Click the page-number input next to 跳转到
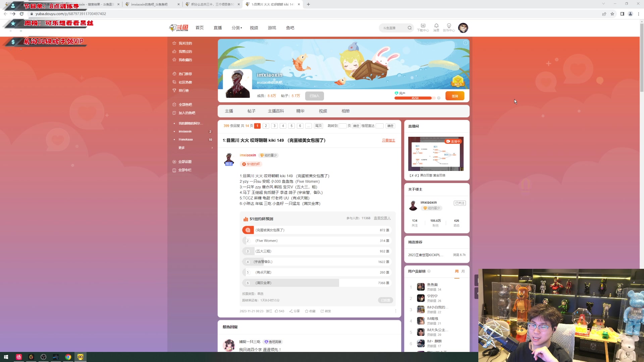The image size is (644, 362). point(343,126)
